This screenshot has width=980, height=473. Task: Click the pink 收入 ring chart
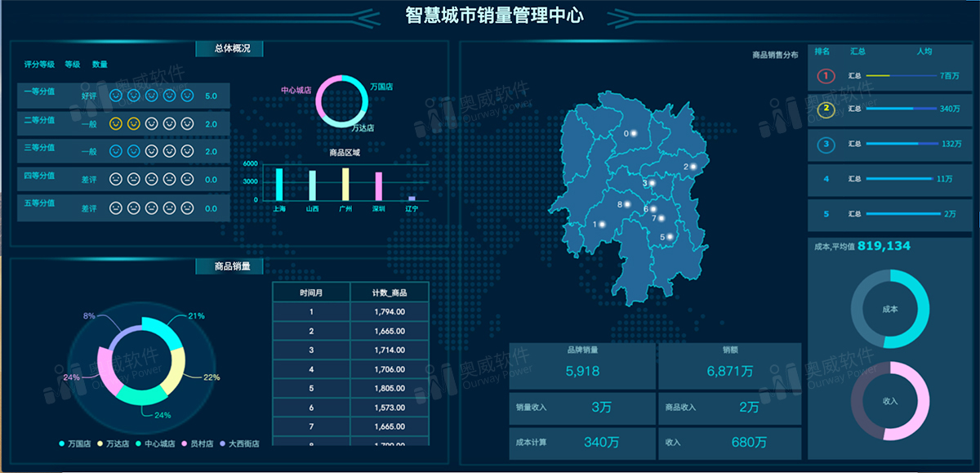click(890, 401)
